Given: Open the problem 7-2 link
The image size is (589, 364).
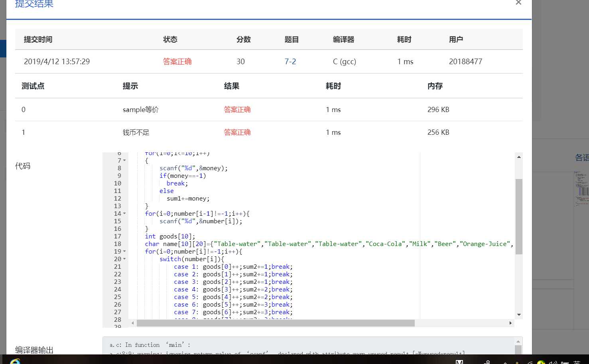Looking at the screenshot, I should pyautogui.click(x=290, y=61).
